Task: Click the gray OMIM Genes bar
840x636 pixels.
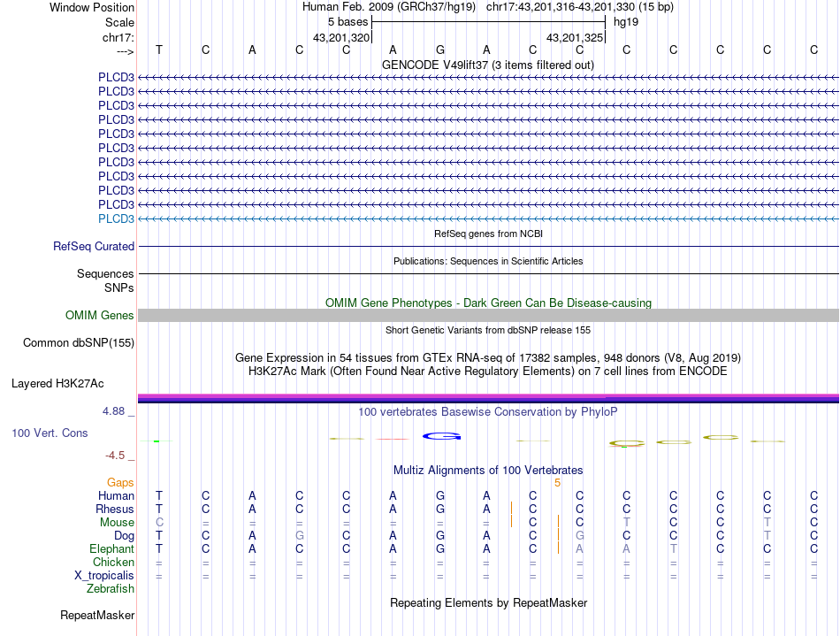Action: click(x=488, y=315)
